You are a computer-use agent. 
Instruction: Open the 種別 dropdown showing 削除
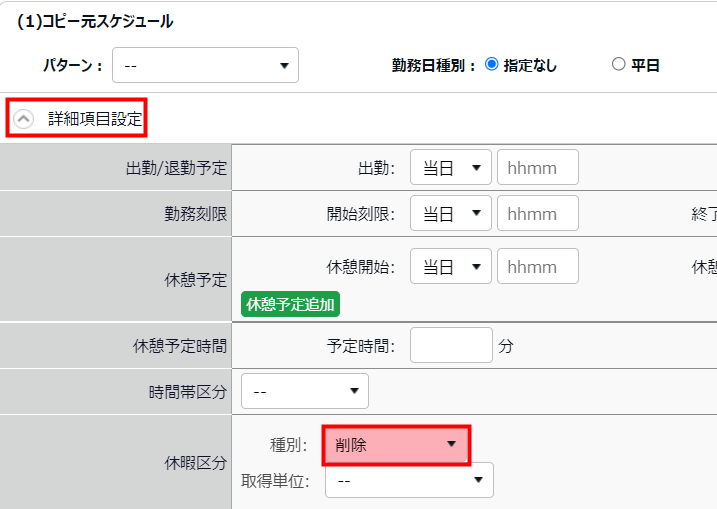(396, 445)
